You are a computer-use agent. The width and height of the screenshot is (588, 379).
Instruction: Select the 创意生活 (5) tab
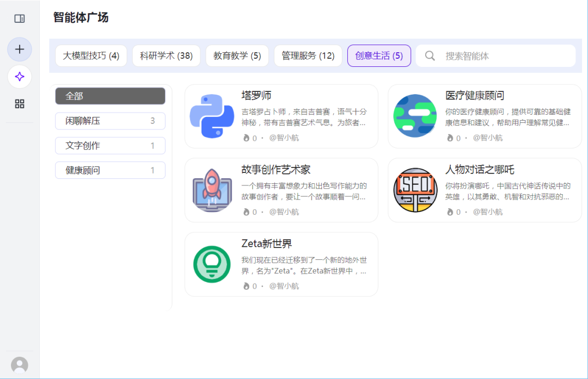[x=379, y=56]
